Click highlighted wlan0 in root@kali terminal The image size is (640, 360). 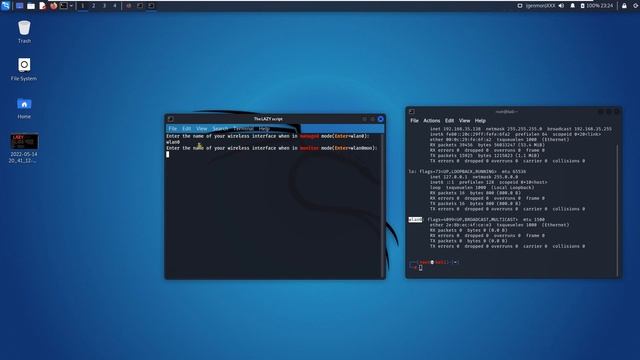point(415,220)
